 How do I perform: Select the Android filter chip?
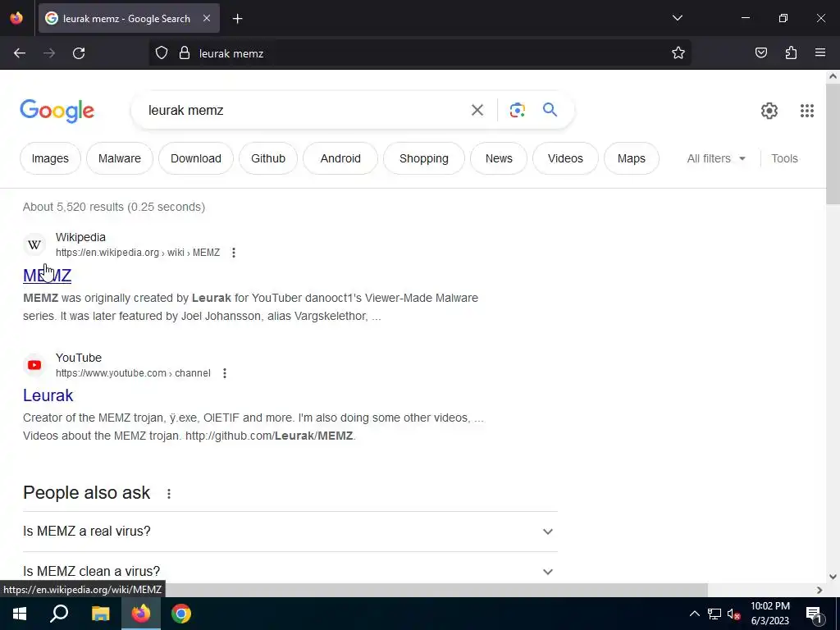pos(340,158)
